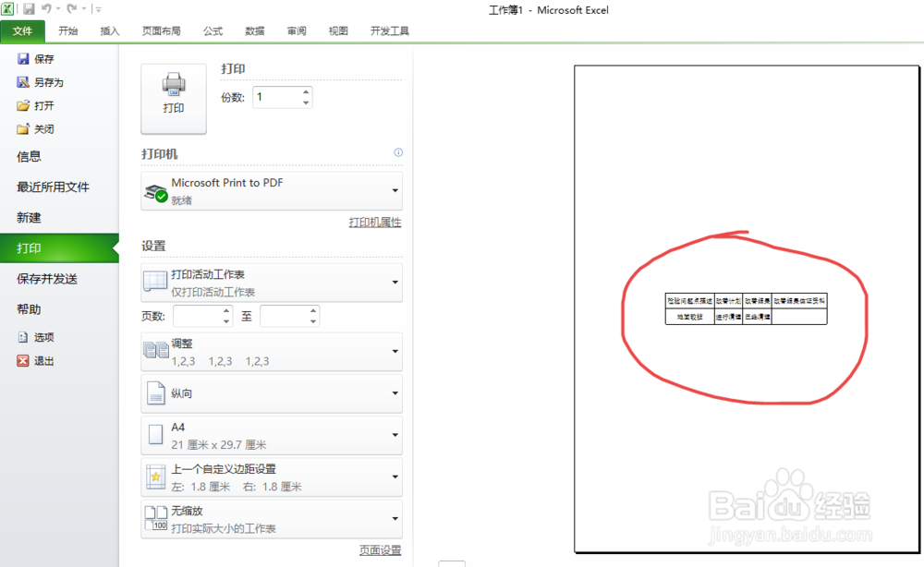Screen dimensions: 924x567
Task: Open the Microsoft Print to PDF printer dropdown
Action: (393, 190)
